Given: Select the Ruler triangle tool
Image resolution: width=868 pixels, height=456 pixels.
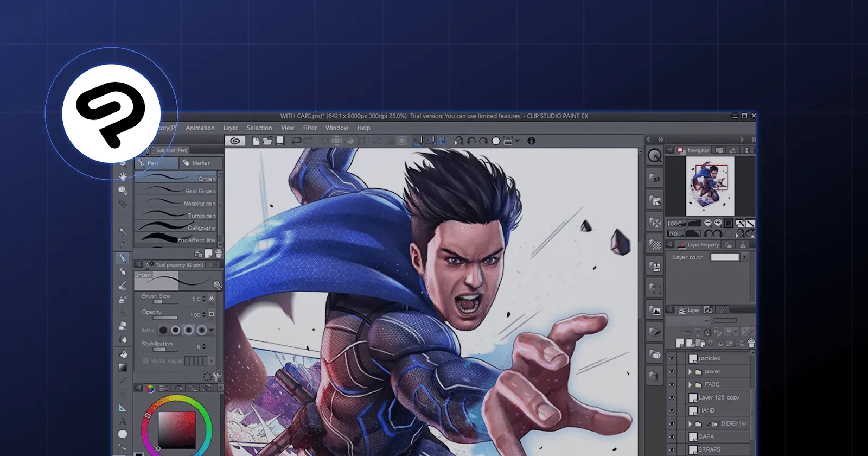Looking at the screenshot, I should [123, 408].
